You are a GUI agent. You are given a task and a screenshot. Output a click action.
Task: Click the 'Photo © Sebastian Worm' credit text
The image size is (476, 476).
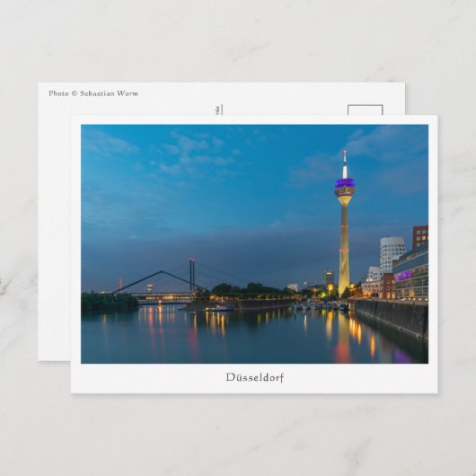[x=93, y=93]
